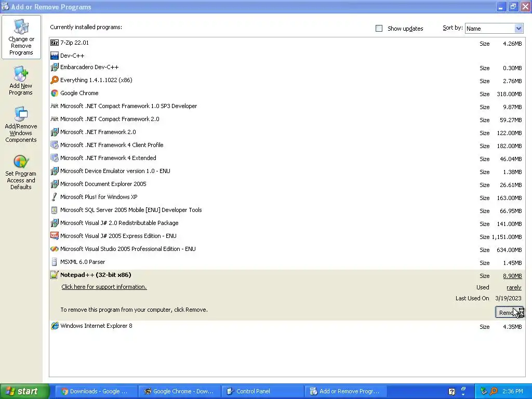Click the 'rarely' usage value

[514, 287]
